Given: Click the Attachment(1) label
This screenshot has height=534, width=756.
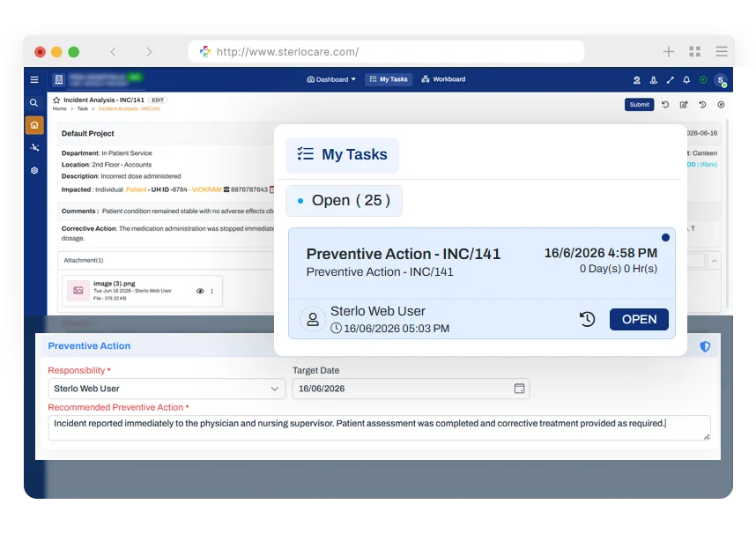Looking at the screenshot, I should click(x=84, y=261).
